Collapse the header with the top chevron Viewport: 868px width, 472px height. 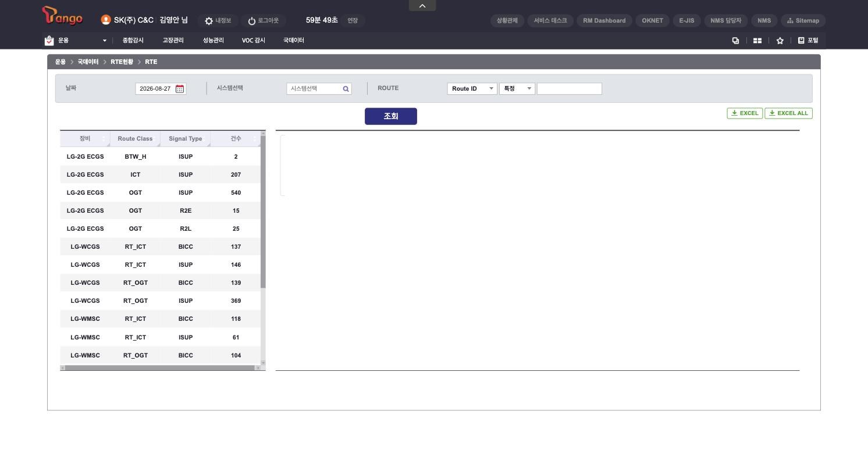[x=422, y=5]
